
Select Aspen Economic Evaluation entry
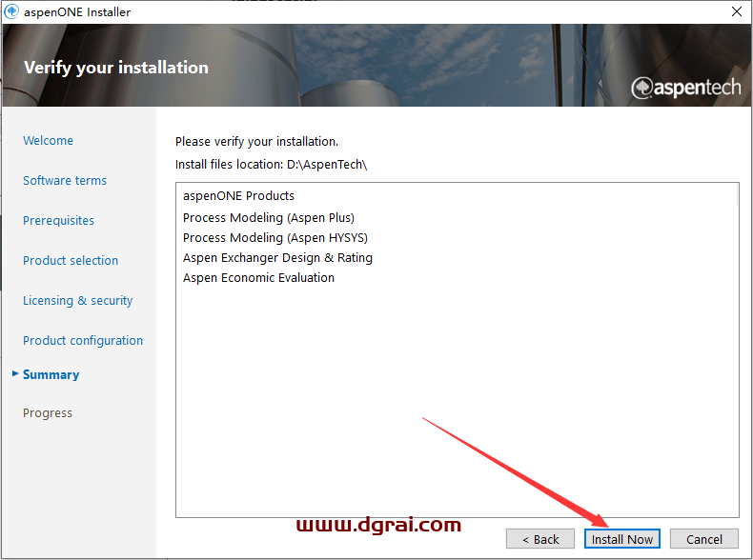(259, 278)
